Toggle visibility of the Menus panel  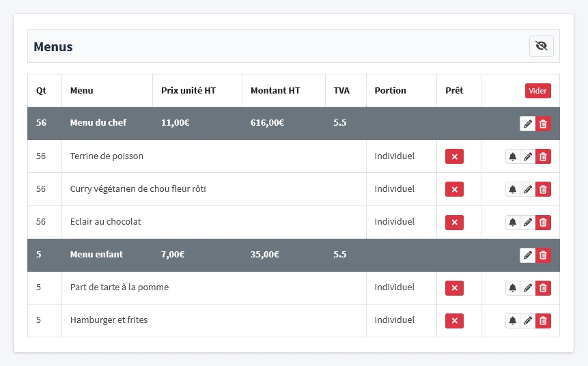[541, 46]
